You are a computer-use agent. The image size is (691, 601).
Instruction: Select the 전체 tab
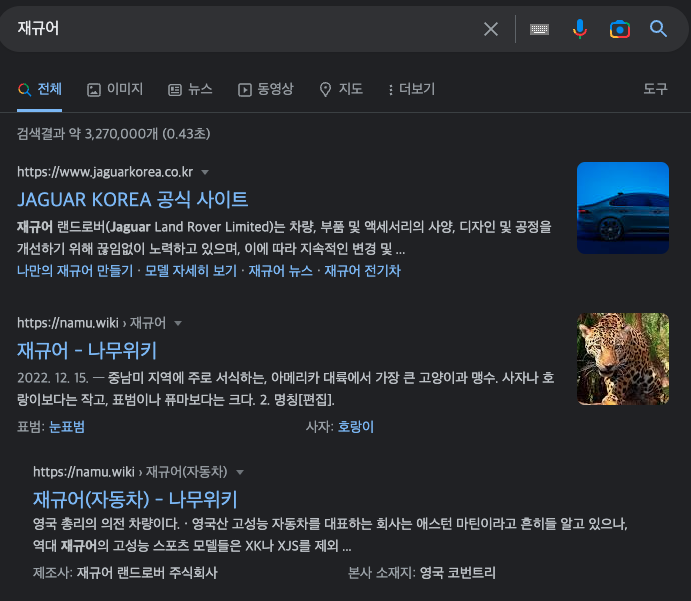(40, 89)
